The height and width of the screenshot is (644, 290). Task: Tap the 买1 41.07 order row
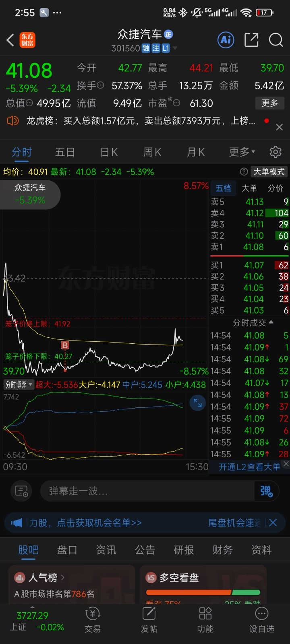point(250,265)
